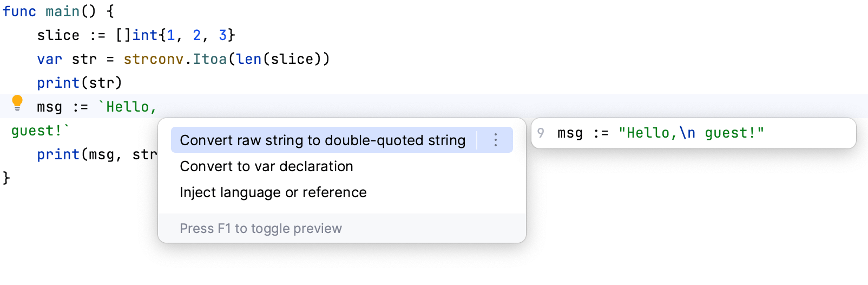
Task: Click the Press F1 to toggle preview hint
Action: point(260,229)
